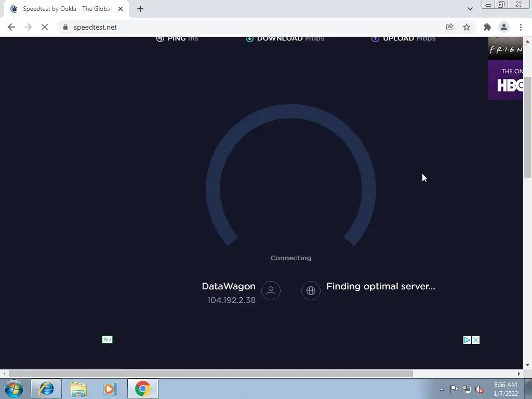Click the user icon beside DataWagon
Screen dimensions: 532x399
(271, 291)
